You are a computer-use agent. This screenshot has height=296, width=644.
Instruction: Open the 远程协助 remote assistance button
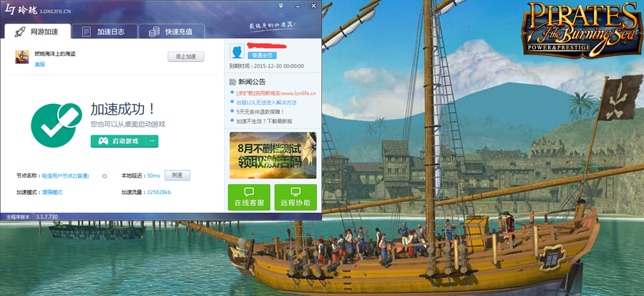[x=296, y=197]
